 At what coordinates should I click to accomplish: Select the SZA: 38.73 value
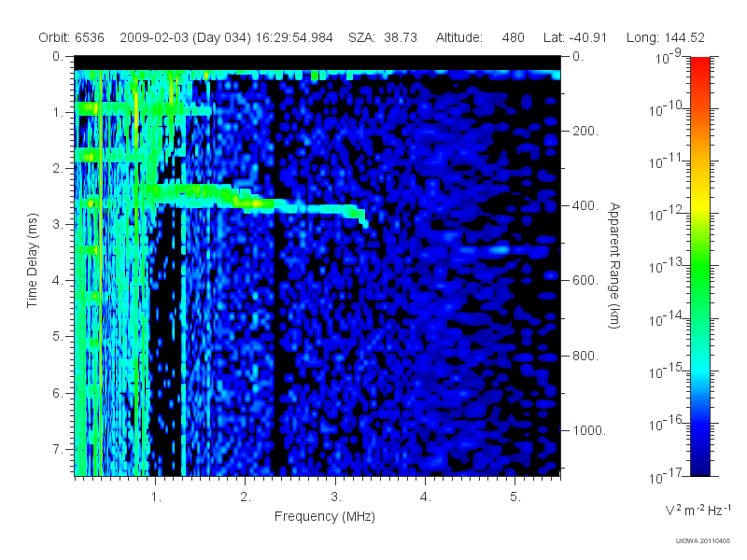point(383,37)
